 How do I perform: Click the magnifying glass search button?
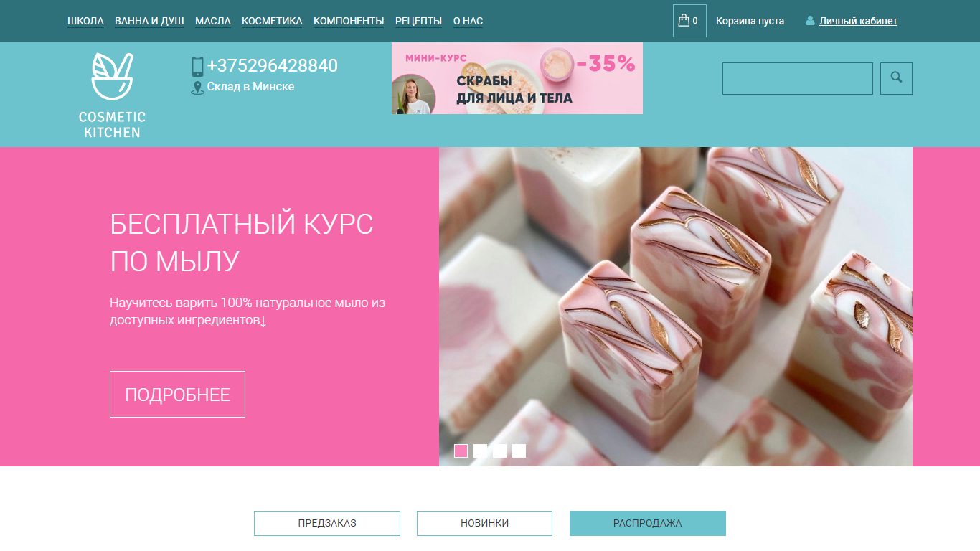pos(896,78)
